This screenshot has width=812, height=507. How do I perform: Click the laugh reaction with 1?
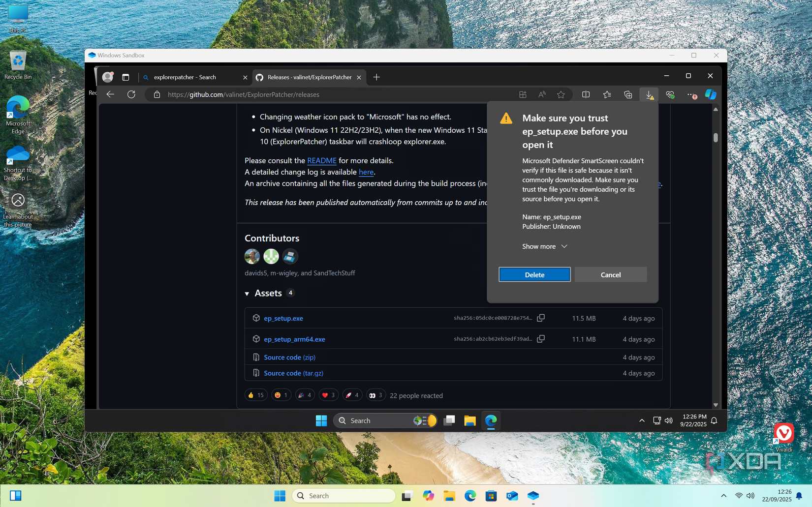[281, 395]
